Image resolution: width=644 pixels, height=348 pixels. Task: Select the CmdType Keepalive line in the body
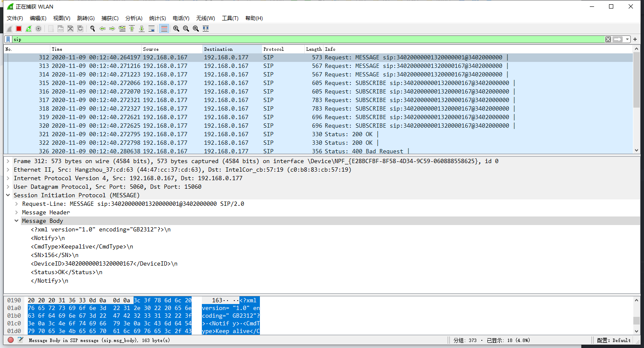pos(82,246)
